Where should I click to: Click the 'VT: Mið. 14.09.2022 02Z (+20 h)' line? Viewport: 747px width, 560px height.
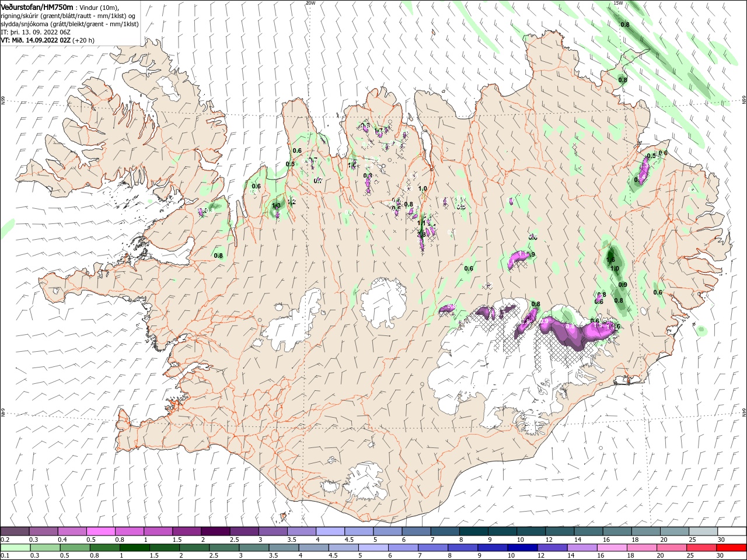pyautogui.click(x=47, y=40)
